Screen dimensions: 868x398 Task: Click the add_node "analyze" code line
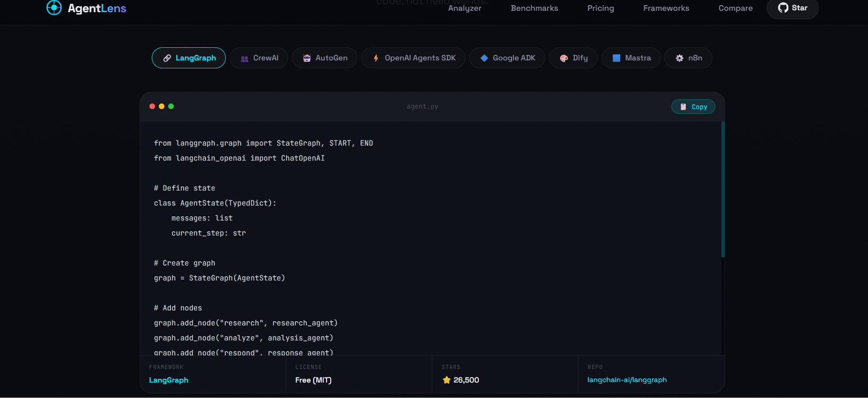click(244, 338)
